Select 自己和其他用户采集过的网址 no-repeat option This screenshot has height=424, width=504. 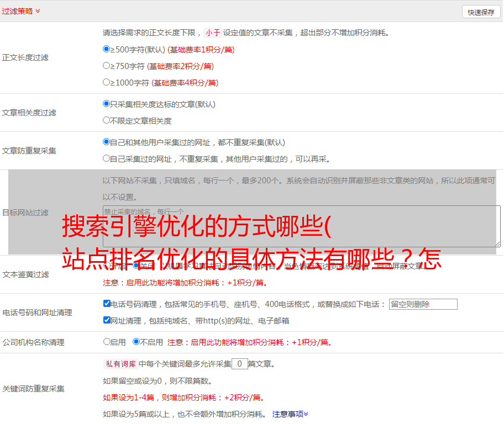pyautogui.click(x=106, y=142)
